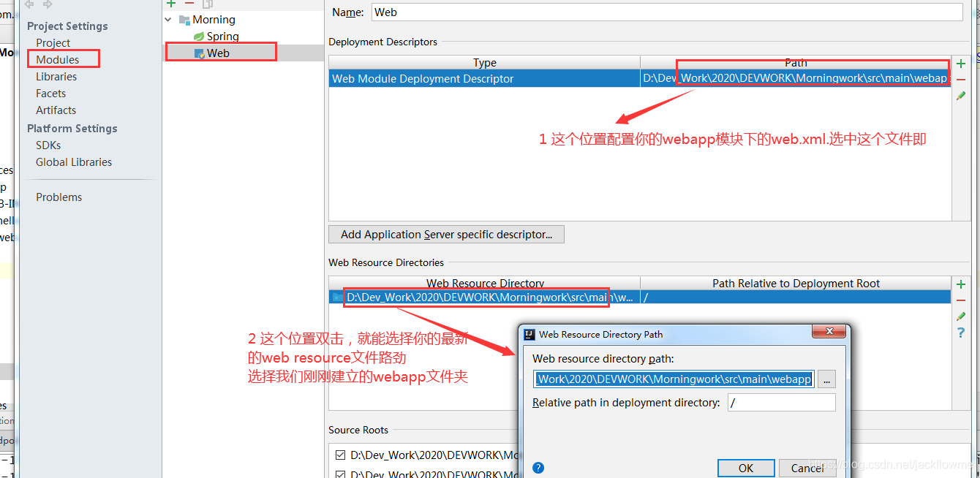This screenshot has width=980, height=478.
Task: Remove selected module with the red minus above the tree
Action: tap(189, 4)
